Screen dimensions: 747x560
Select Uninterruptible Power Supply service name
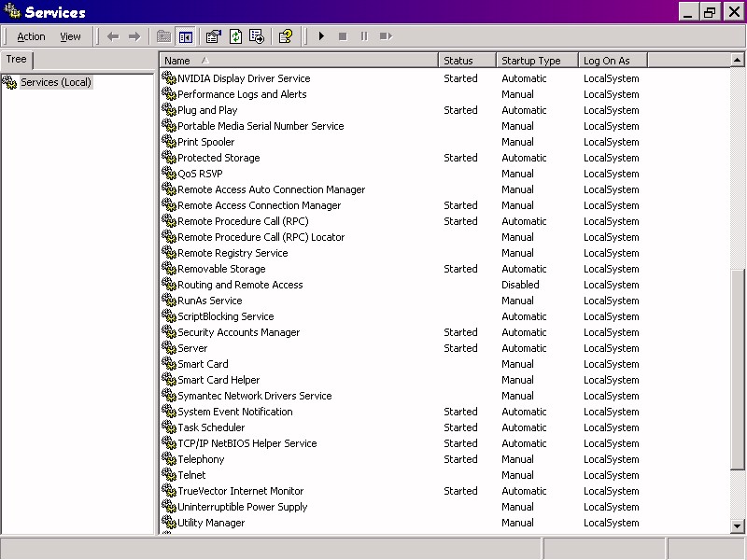243,507
